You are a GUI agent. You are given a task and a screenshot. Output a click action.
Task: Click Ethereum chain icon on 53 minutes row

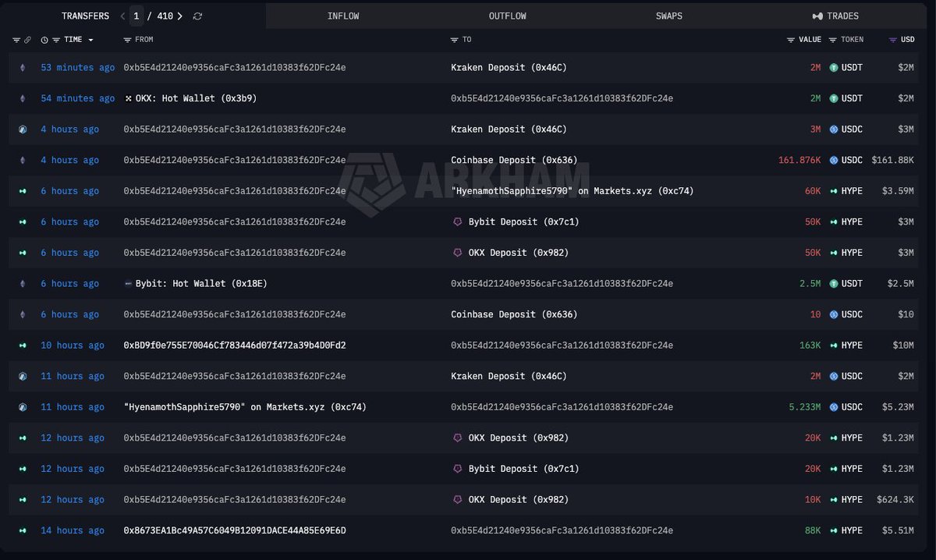[x=22, y=68]
